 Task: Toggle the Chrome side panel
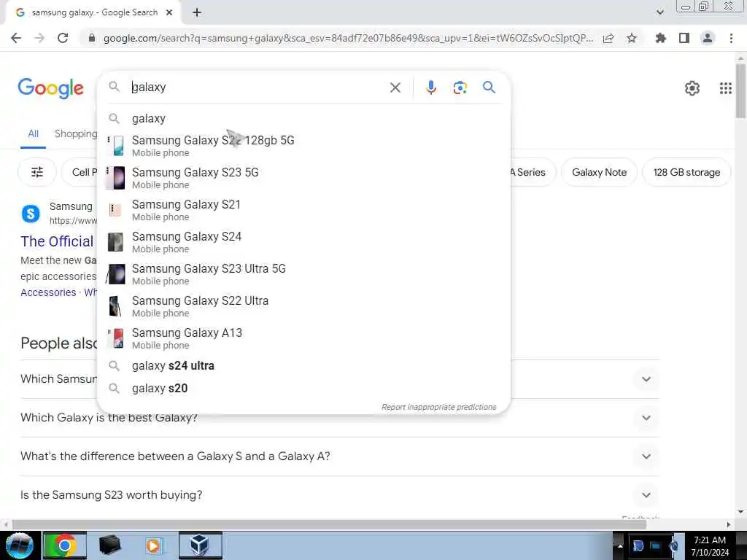click(x=684, y=38)
